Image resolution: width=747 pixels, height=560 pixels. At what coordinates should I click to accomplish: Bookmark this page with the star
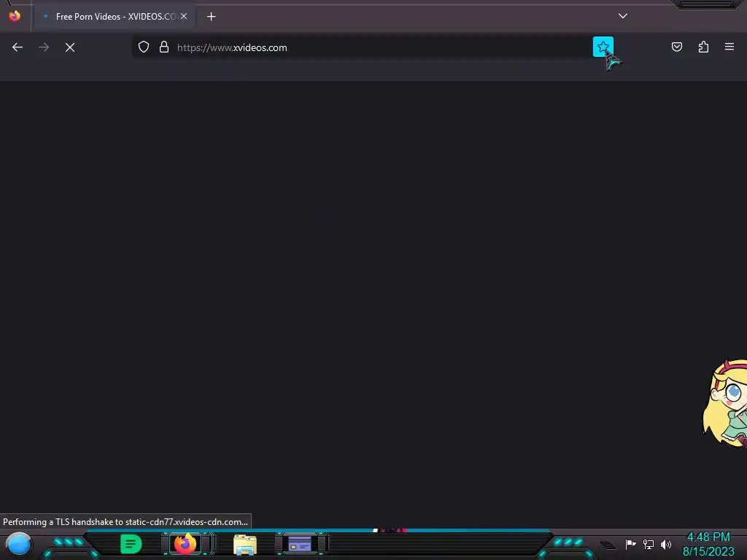(603, 47)
